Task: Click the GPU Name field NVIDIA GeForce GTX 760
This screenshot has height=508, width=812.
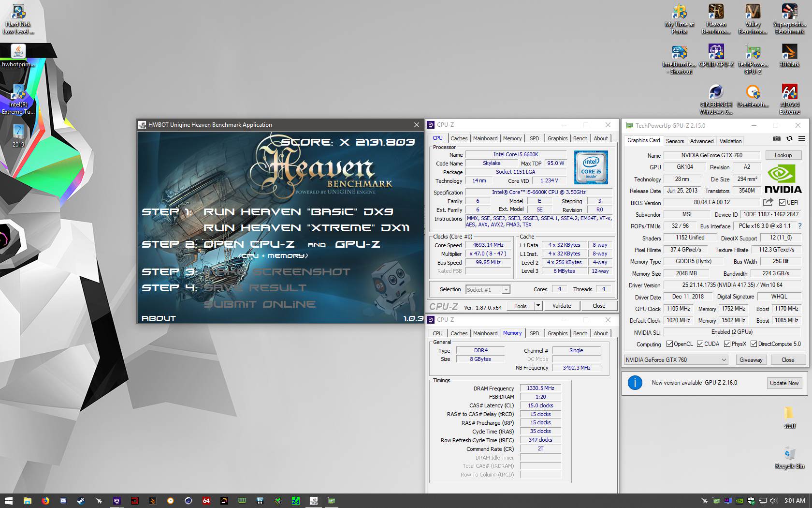Action: click(x=711, y=155)
